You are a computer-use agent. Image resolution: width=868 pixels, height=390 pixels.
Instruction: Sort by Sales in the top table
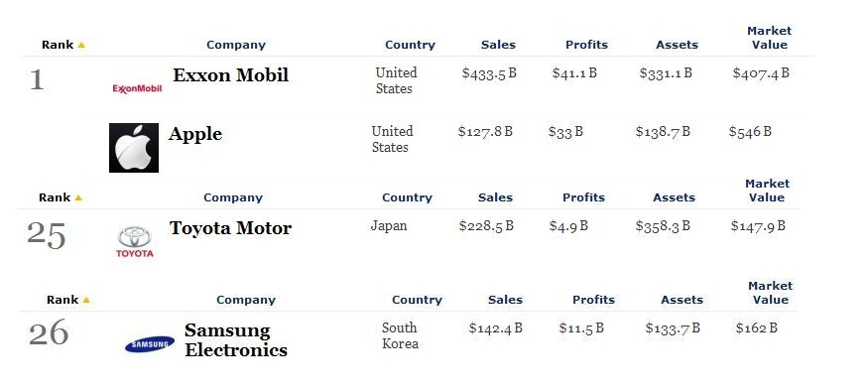[x=498, y=45]
